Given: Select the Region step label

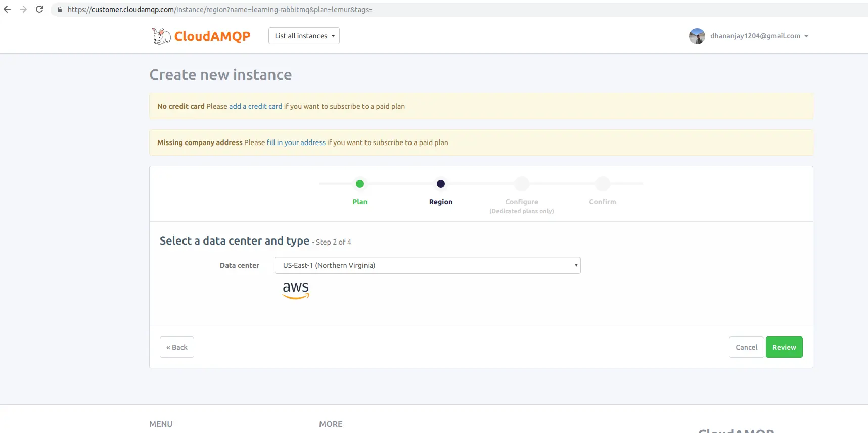Looking at the screenshot, I should [441, 202].
